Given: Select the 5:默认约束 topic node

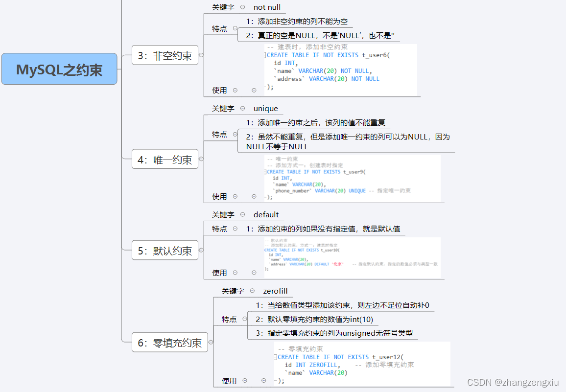Looking at the screenshot, I should click(x=165, y=250).
